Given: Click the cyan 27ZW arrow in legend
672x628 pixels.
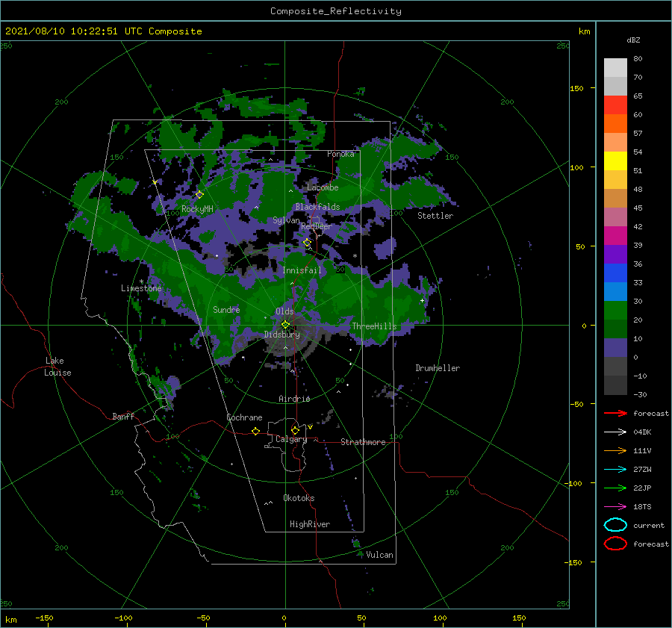Looking at the screenshot, I should click(615, 470).
